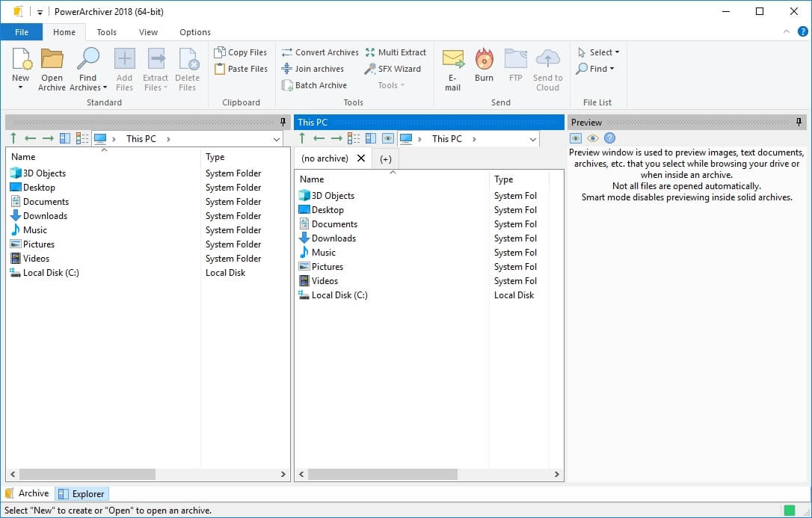Switch to the Tools ribbon tab
The width and height of the screenshot is (812, 518).
[x=107, y=32]
